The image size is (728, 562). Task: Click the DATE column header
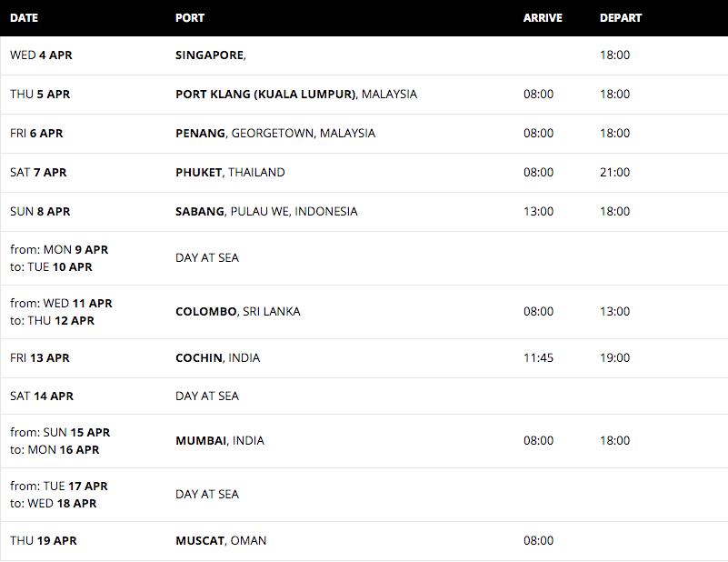coord(24,18)
